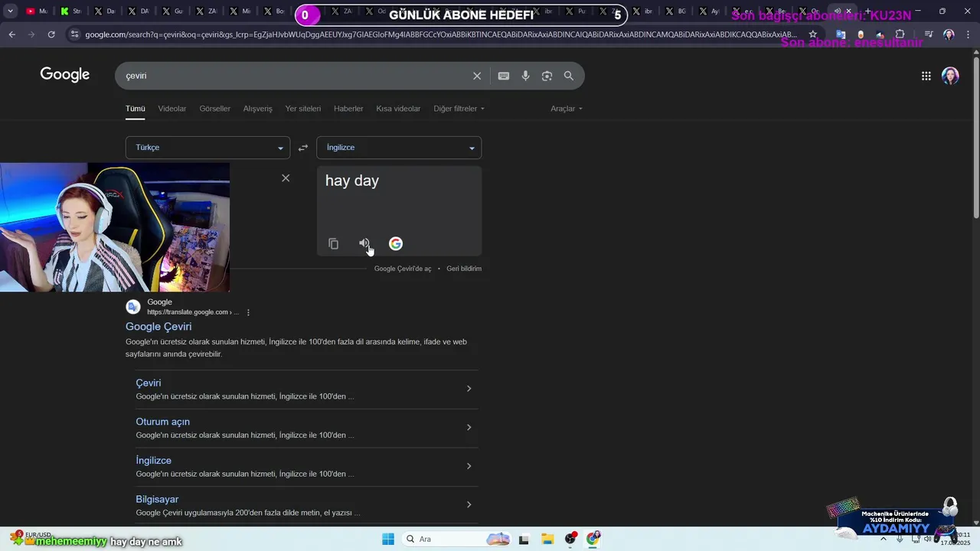The image size is (980, 551).
Task: Switch to the Yer siteleri tab
Action: [303, 109]
